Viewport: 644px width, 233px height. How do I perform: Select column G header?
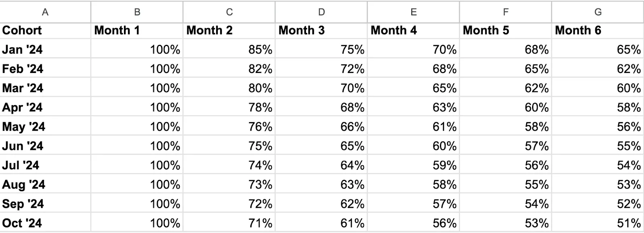(x=598, y=12)
